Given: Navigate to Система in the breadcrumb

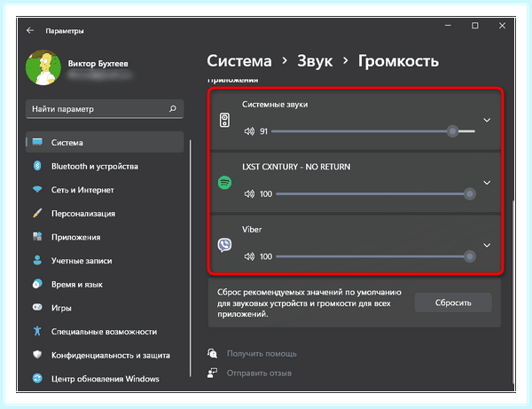Looking at the screenshot, I should pos(239,61).
